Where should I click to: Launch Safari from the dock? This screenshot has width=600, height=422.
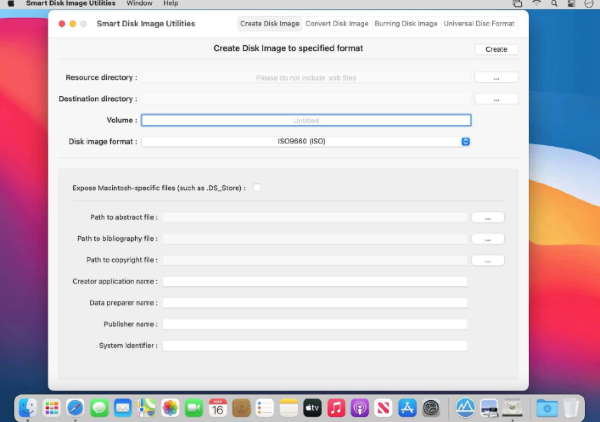pyautogui.click(x=75, y=408)
